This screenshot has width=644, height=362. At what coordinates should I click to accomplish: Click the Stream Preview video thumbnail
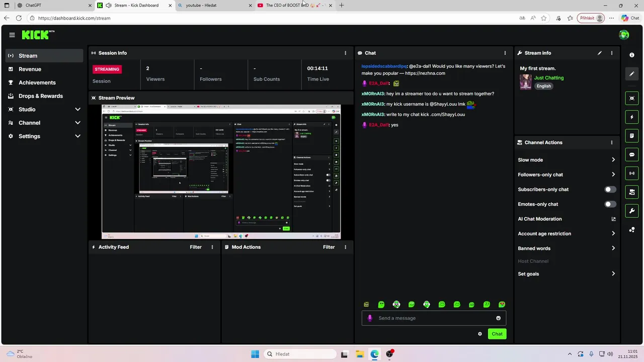tap(221, 172)
